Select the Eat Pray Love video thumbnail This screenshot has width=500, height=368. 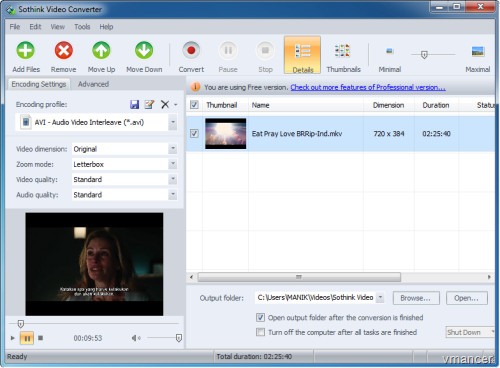(225, 134)
